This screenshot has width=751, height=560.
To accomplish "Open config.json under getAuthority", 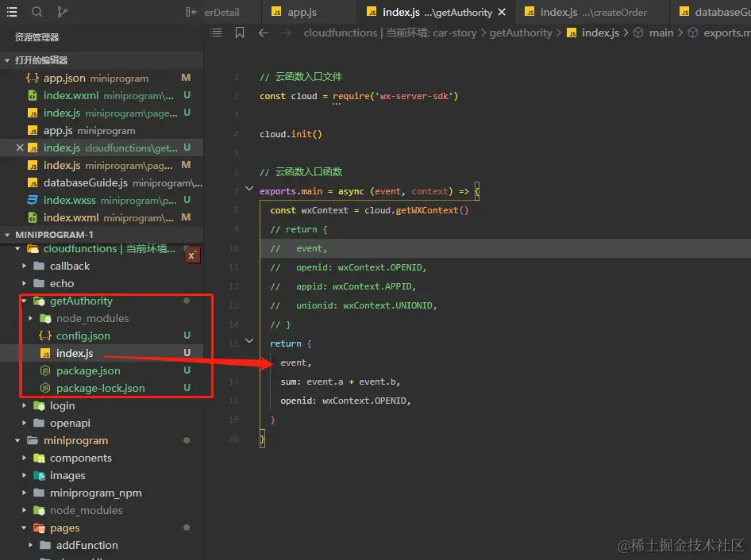I will (83, 336).
